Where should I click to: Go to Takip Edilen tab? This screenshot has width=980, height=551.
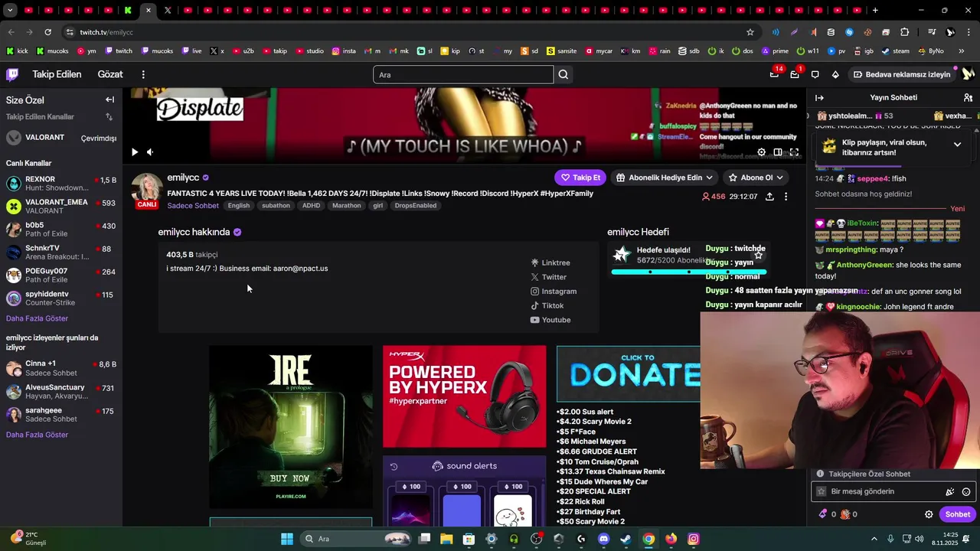(x=57, y=74)
